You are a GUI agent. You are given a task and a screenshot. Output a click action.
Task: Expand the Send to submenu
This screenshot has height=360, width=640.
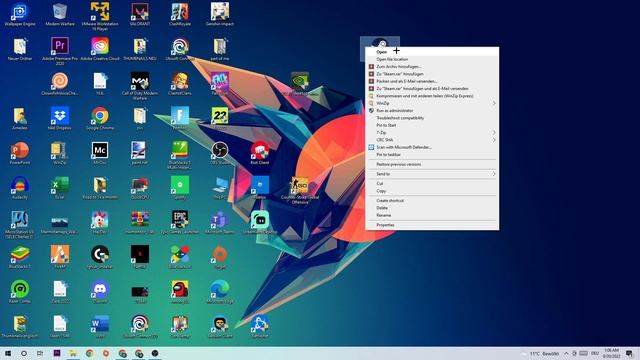pyautogui.click(x=432, y=174)
